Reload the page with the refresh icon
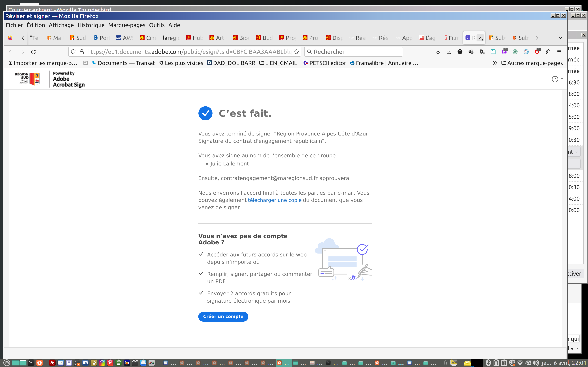The width and height of the screenshot is (588, 367). (34, 52)
